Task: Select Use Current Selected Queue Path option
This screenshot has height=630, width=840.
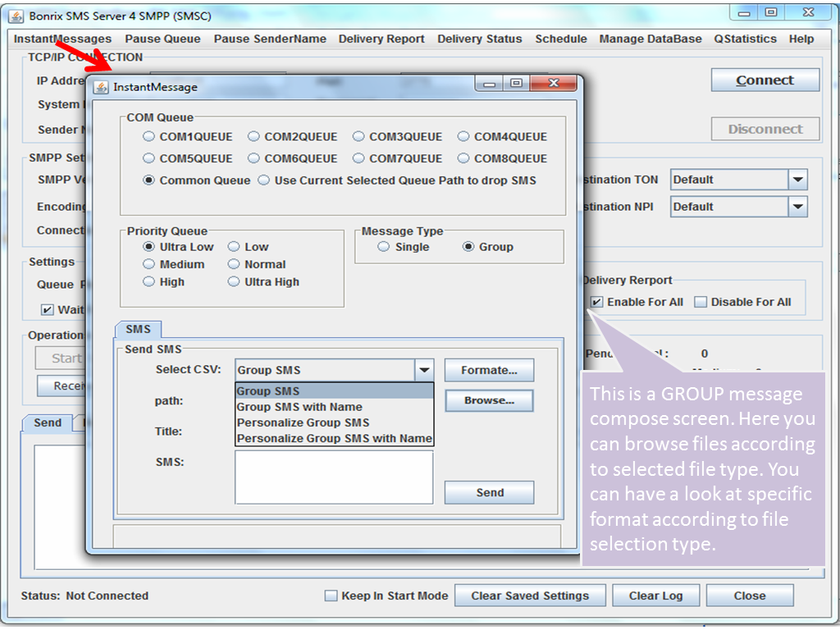Action: (x=263, y=180)
